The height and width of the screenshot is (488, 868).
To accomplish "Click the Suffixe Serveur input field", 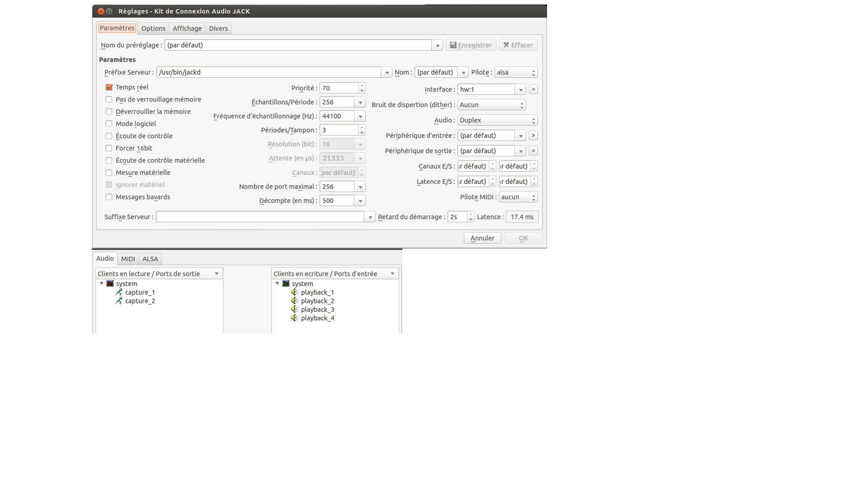I will [260, 217].
